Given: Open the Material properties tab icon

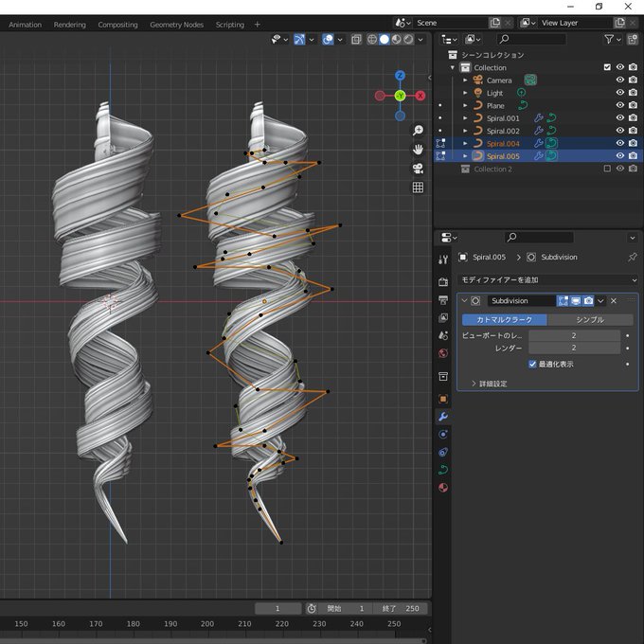Looking at the screenshot, I should [x=442, y=488].
